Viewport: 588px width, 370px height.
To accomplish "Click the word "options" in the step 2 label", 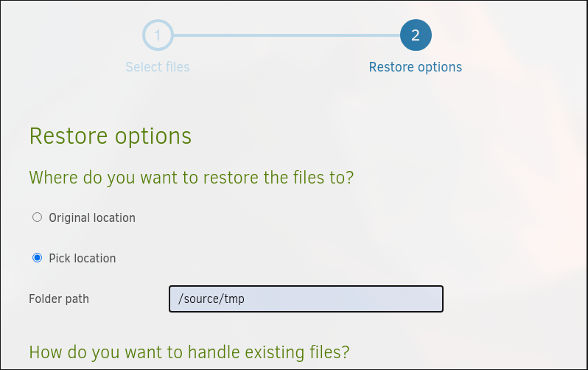I will coord(439,67).
